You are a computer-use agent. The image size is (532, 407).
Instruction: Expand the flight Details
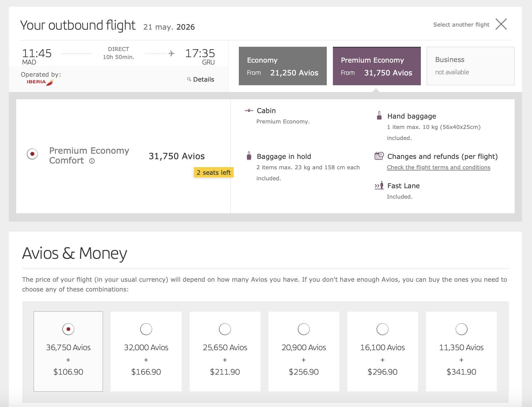203,79
